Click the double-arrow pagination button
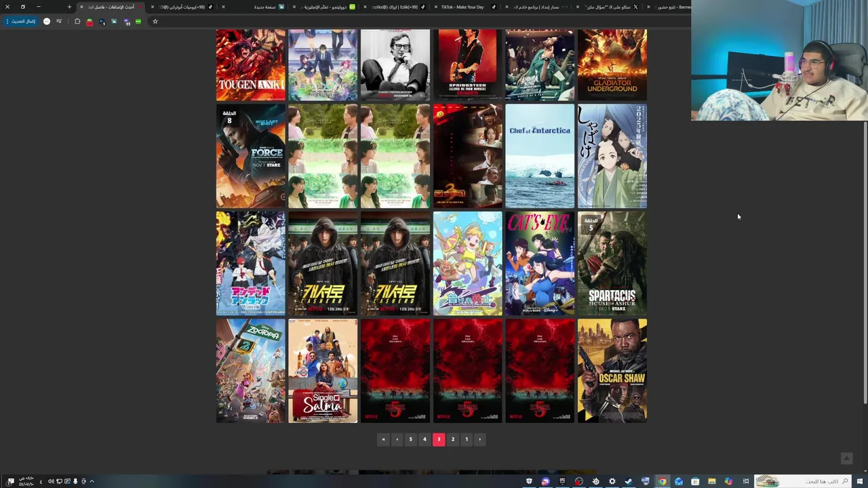868x488 pixels. pyautogui.click(x=383, y=439)
